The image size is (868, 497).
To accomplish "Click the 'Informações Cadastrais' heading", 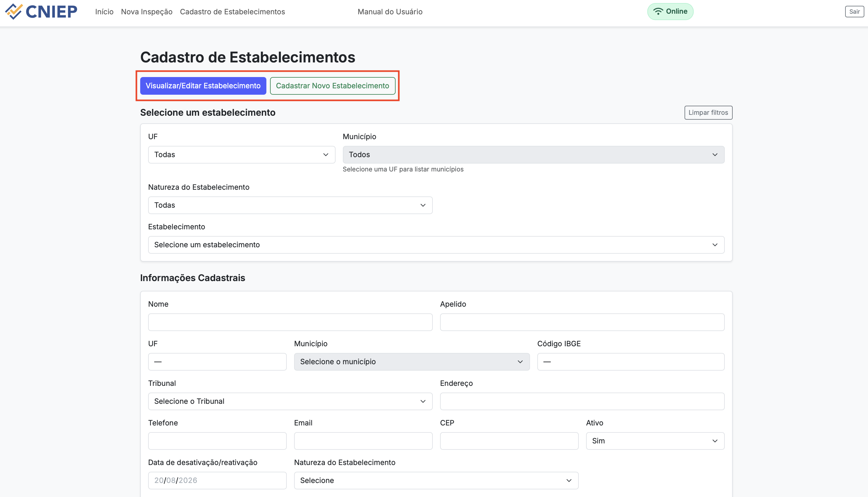I will coord(193,278).
